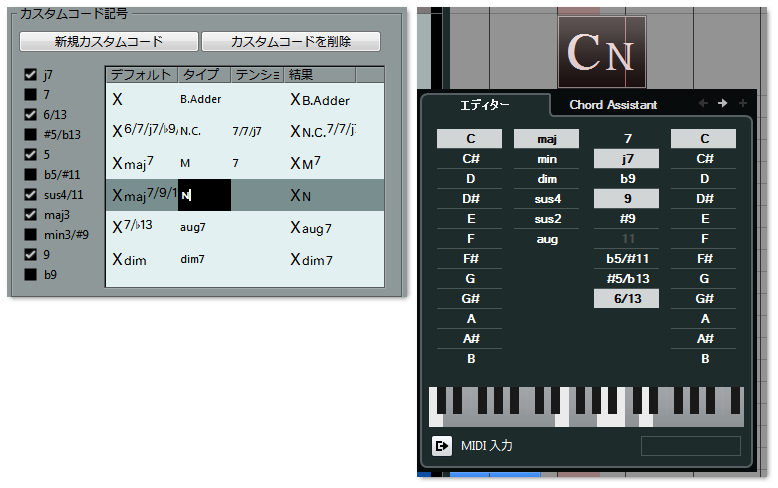The image size is (778, 488).
Task: Enable the min3/#9 checkbox
Action: click(x=30, y=234)
